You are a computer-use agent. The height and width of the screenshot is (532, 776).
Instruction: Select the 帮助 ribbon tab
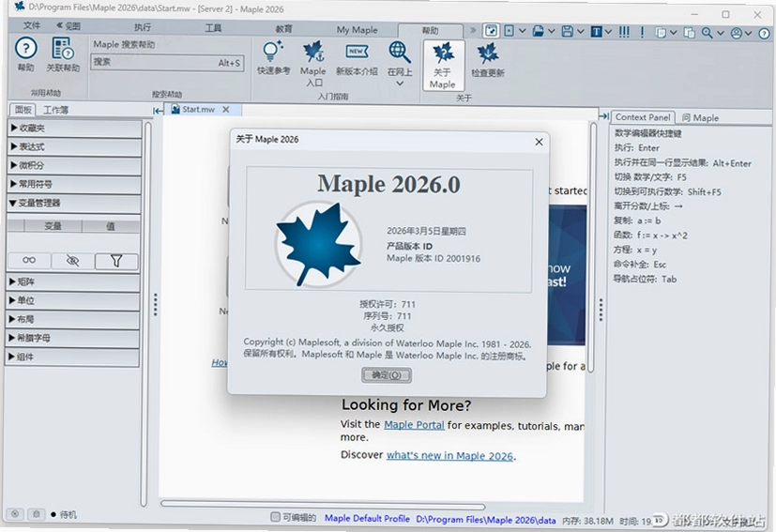click(x=430, y=31)
